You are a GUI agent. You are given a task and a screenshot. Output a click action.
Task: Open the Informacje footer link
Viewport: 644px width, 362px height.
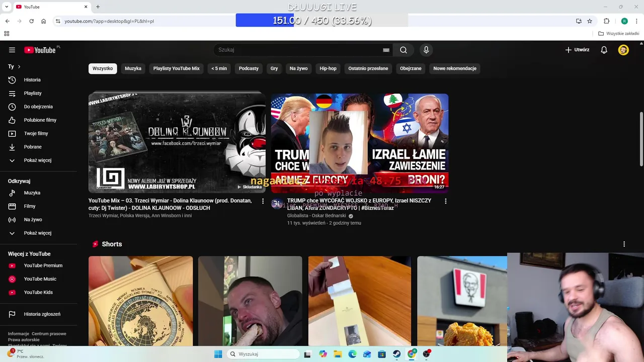click(x=19, y=334)
